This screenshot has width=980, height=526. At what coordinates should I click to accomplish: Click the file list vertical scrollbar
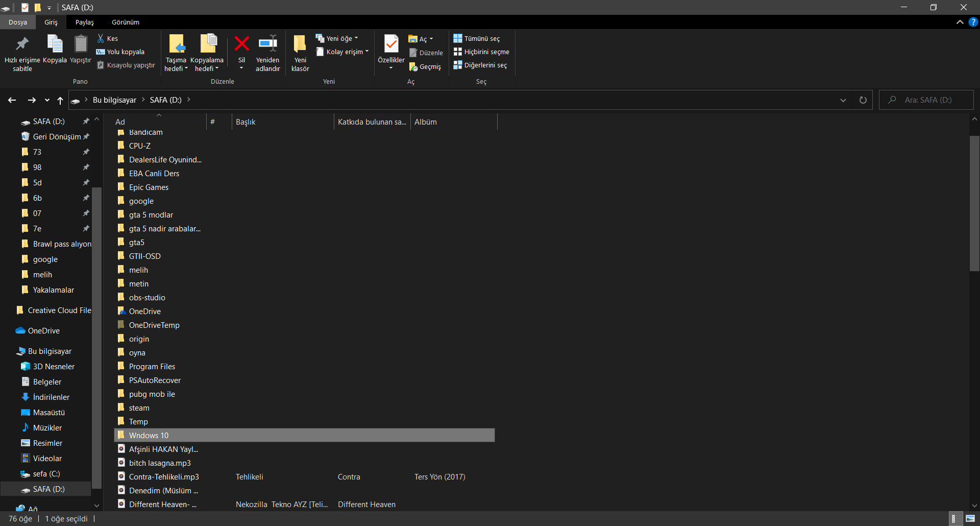(x=974, y=203)
